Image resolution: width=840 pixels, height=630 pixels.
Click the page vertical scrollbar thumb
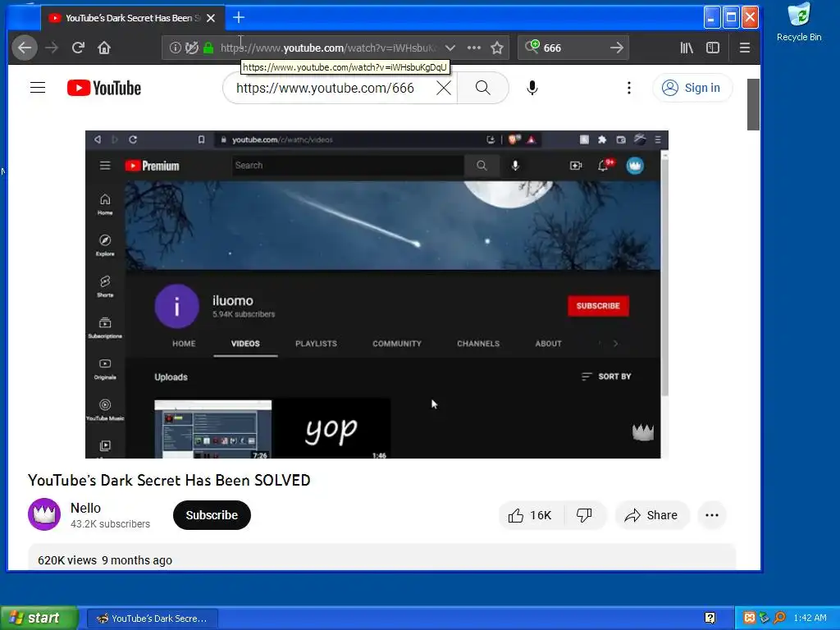753,104
